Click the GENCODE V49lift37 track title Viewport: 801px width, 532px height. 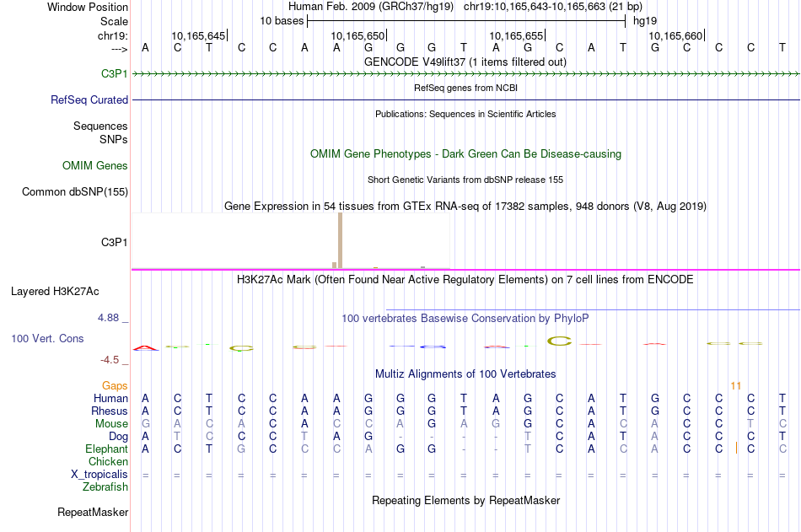pos(465,62)
